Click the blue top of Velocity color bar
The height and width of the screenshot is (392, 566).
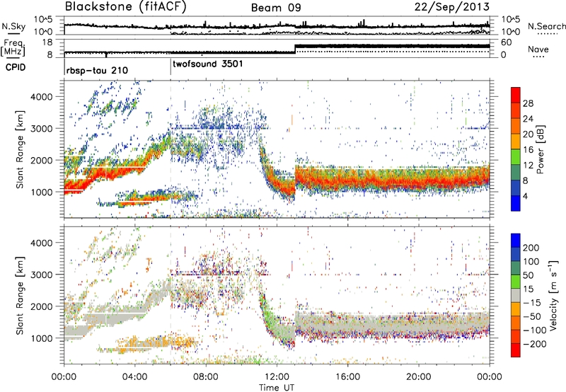point(516,241)
